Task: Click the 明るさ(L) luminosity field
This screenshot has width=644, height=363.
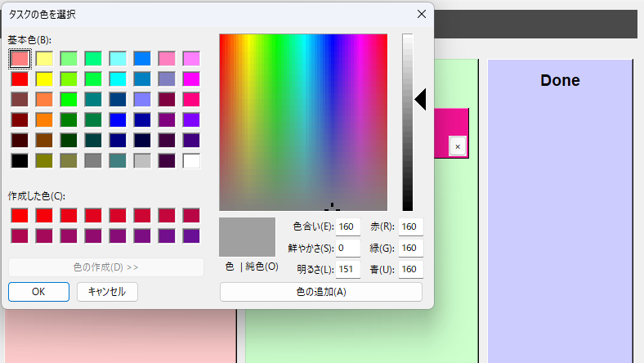Action: [347, 269]
